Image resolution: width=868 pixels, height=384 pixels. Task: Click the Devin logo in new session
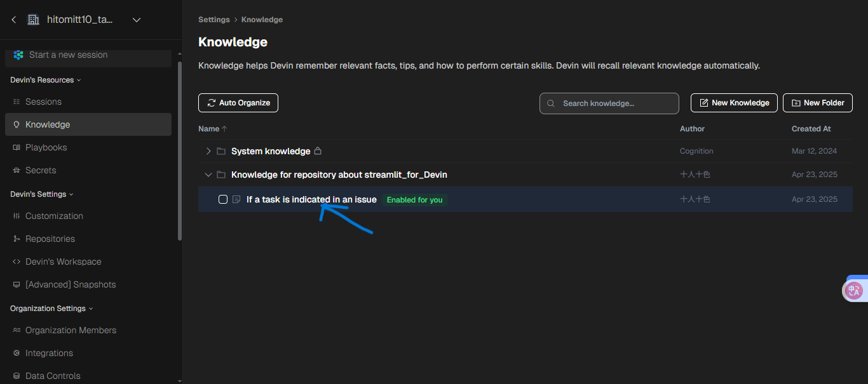click(x=18, y=55)
